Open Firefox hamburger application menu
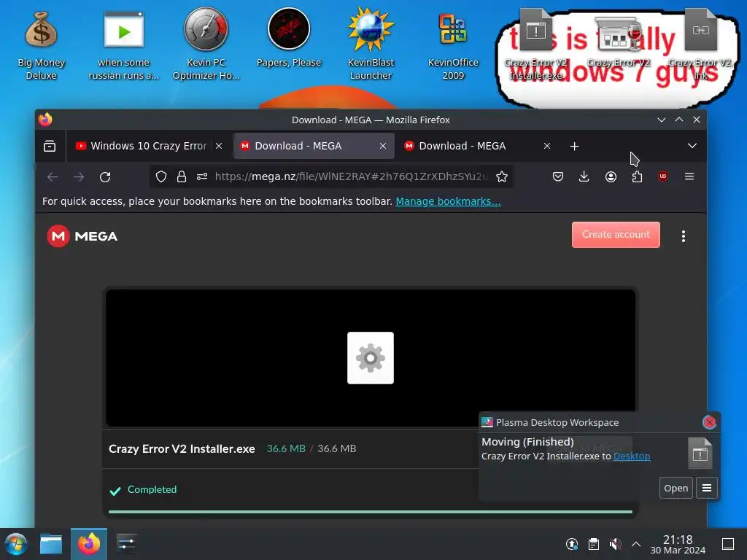Screen dimensions: 747x560 tap(689, 176)
